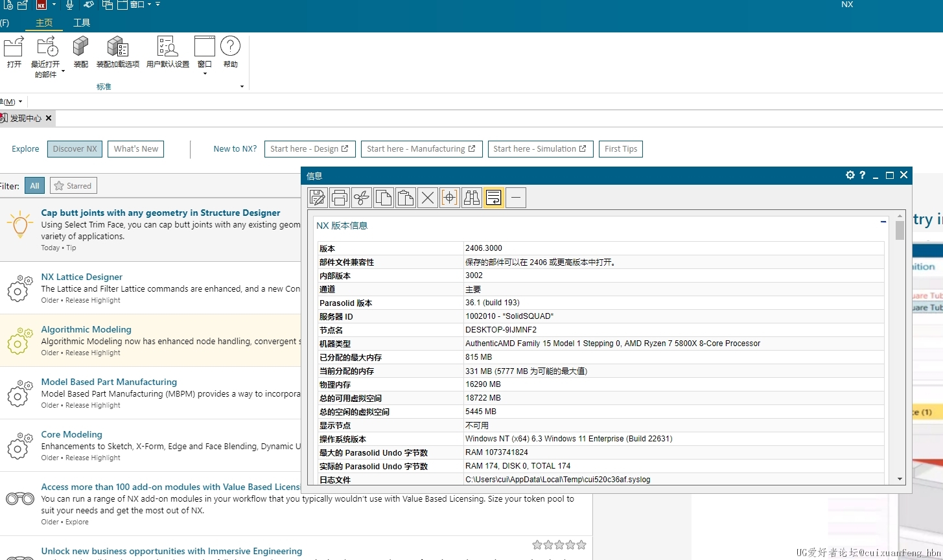
Task: Open the 菜单(M) dropdown arrow
Action: (x=21, y=102)
